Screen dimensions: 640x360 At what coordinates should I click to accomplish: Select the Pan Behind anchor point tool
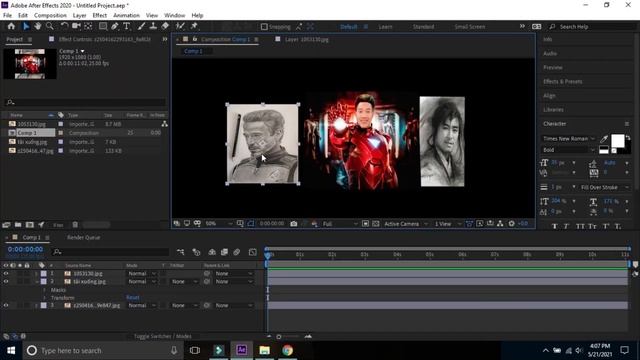click(x=88, y=26)
